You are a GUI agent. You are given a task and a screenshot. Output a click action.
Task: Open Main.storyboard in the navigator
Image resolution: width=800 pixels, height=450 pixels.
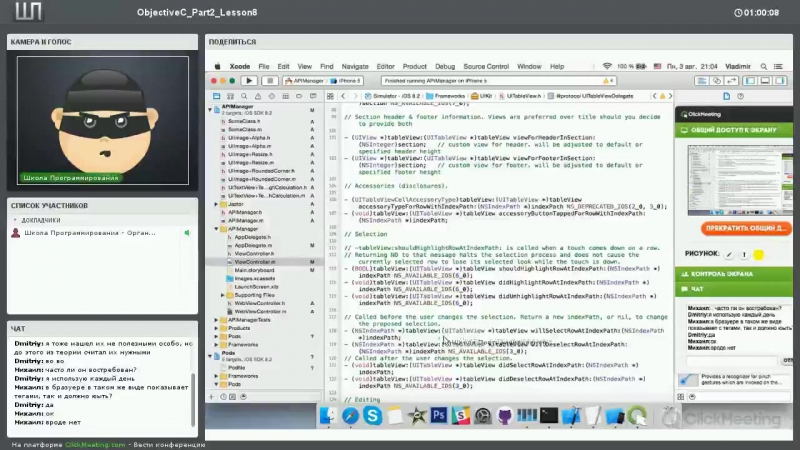pos(255,270)
